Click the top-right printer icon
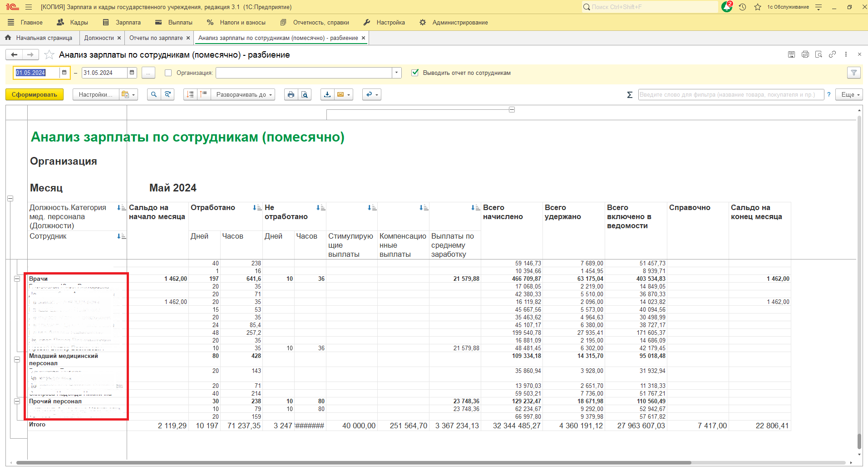868x470 pixels. [x=805, y=54]
